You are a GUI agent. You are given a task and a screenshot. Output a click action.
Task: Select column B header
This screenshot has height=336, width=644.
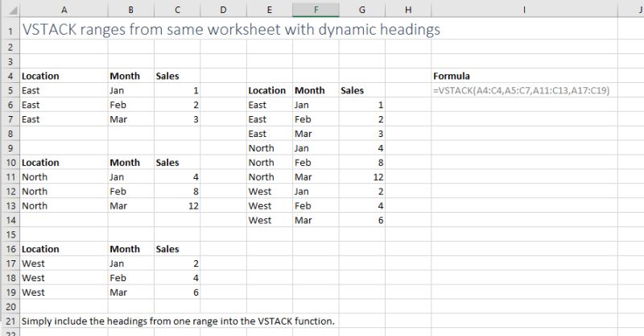pyautogui.click(x=131, y=10)
